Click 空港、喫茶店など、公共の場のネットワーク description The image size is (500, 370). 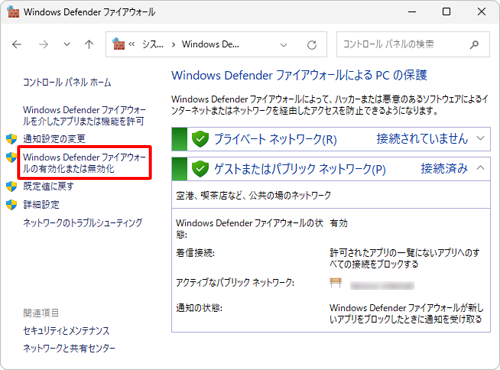pyautogui.click(x=253, y=195)
